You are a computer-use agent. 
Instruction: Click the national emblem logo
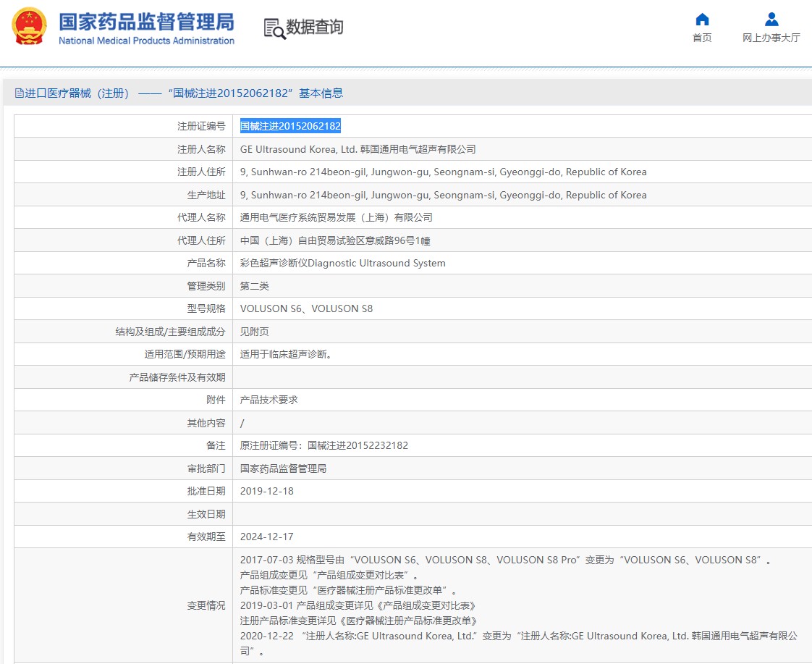(x=30, y=26)
